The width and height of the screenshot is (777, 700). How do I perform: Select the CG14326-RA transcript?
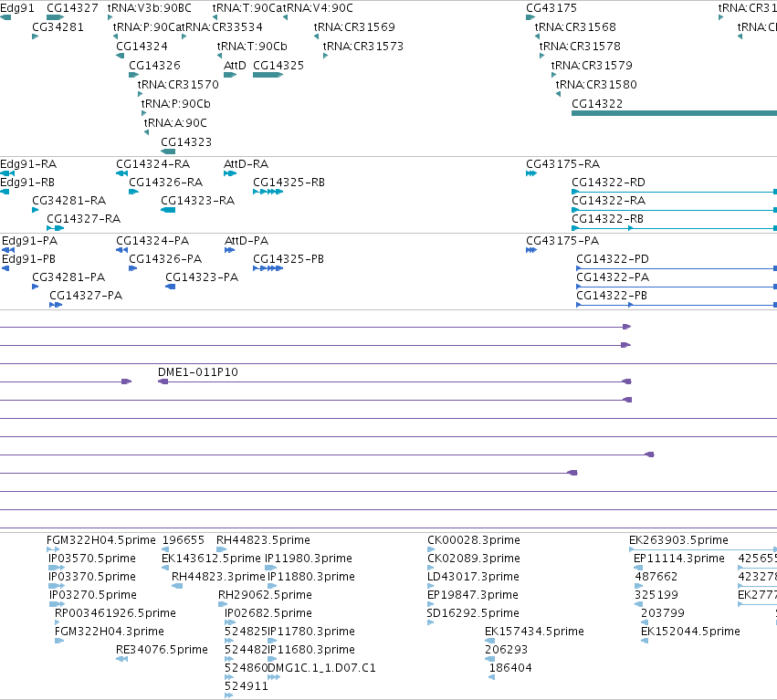tap(133, 192)
